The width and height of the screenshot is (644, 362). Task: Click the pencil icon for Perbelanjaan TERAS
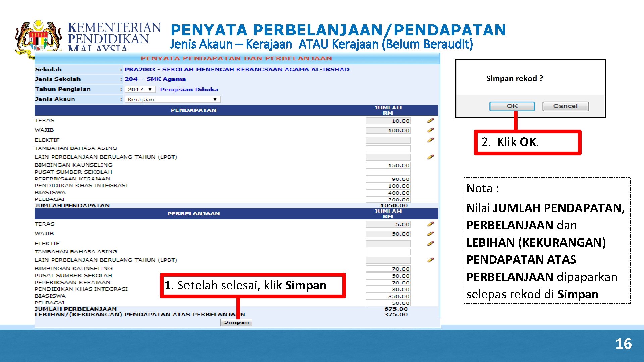[x=431, y=224]
